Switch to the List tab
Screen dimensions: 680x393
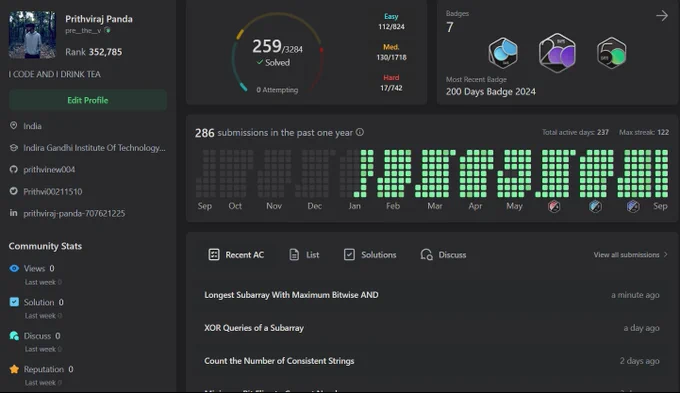[304, 255]
